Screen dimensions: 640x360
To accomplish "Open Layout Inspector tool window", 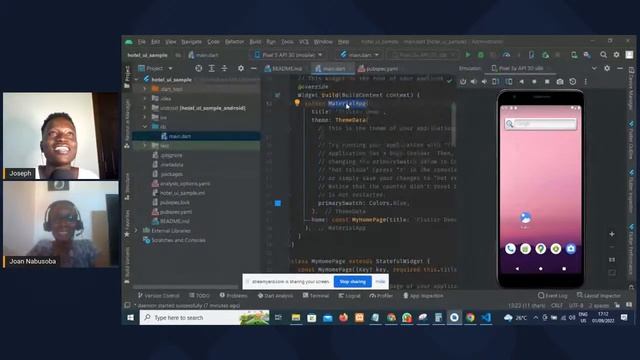I will (x=599, y=296).
